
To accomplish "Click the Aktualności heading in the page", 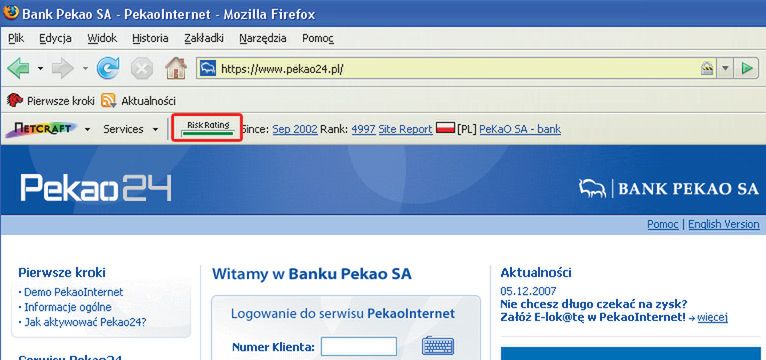I will click(x=536, y=272).
